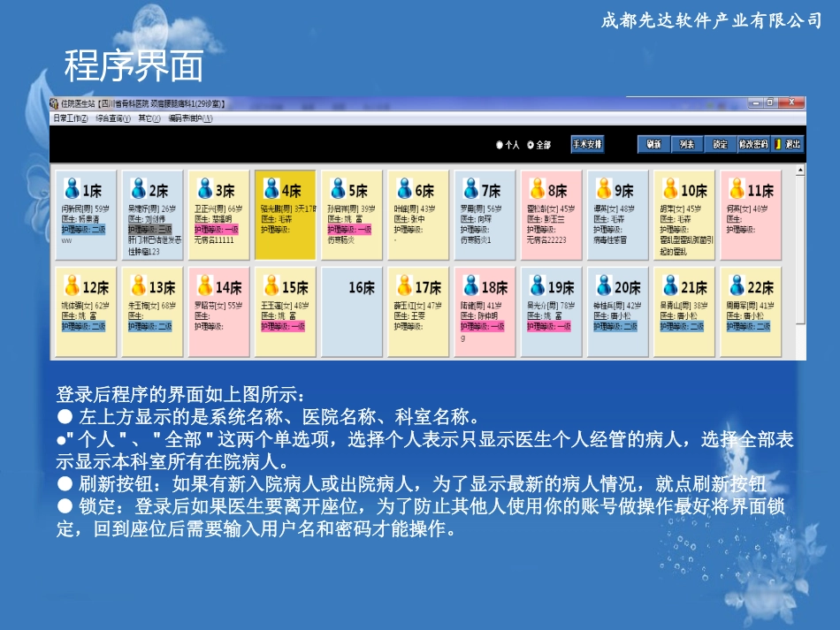This screenshot has width=840, height=630.
Task: Click the 19床 patient icon
Action: pyautogui.click(x=538, y=285)
